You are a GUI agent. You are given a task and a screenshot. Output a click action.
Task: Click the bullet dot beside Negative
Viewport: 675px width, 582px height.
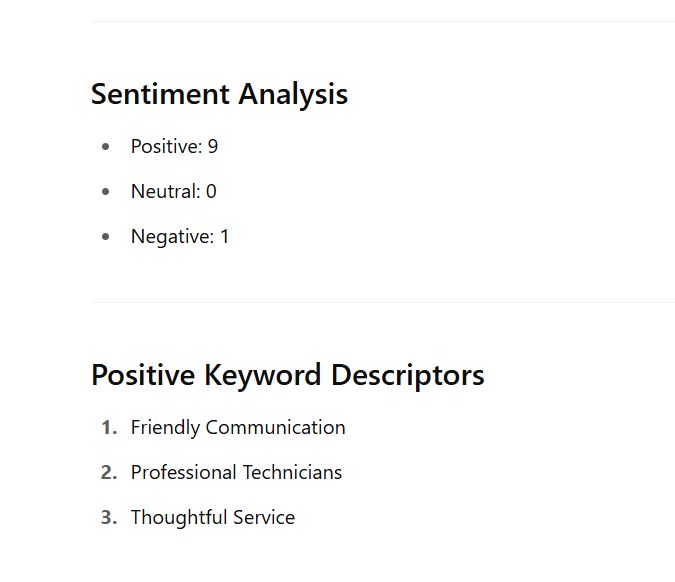tap(106, 237)
